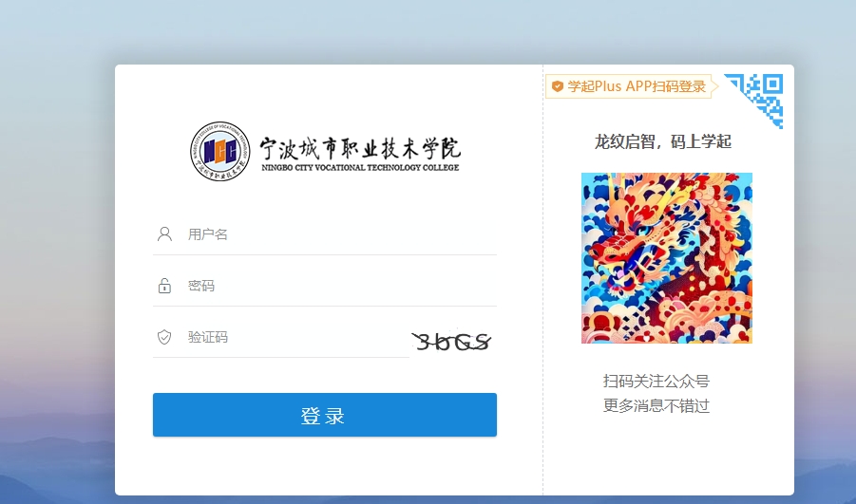The height and width of the screenshot is (504, 856).
Task: Click the NINGBO CITY VOCATIONAL TECHNOLOGY COLLEGE text
Action: pyautogui.click(x=360, y=167)
